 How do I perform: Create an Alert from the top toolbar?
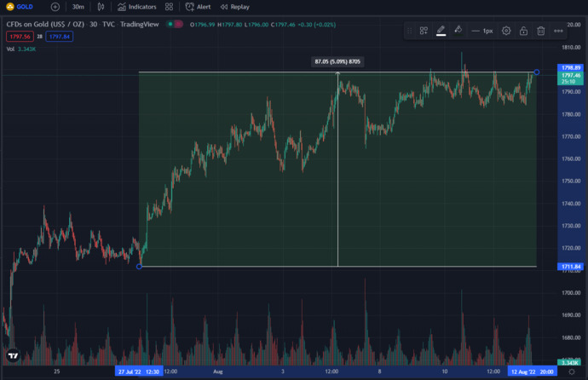[198, 7]
